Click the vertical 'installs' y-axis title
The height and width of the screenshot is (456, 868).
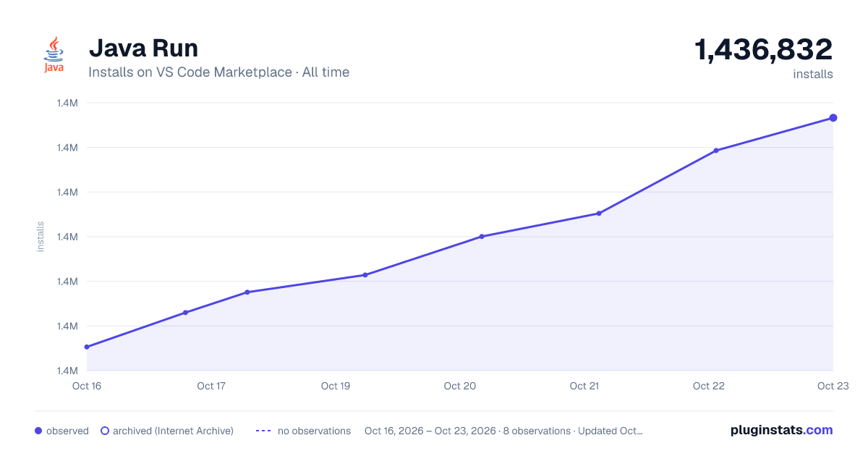(x=41, y=237)
